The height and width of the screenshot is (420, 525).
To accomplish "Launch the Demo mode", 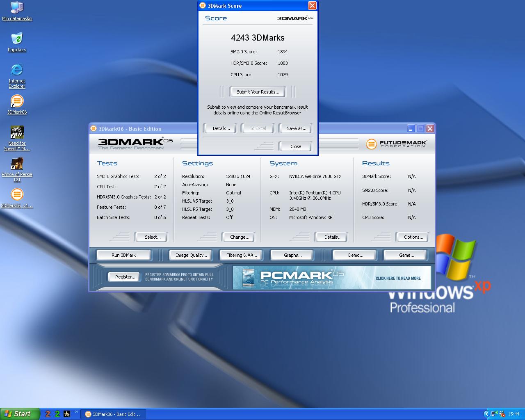I will click(355, 255).
